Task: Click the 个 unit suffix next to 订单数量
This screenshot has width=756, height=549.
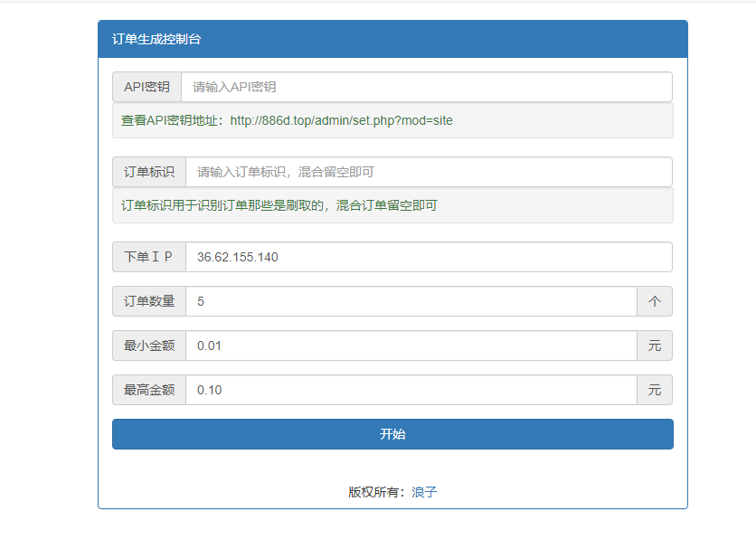Action: [x=655, y=301]
